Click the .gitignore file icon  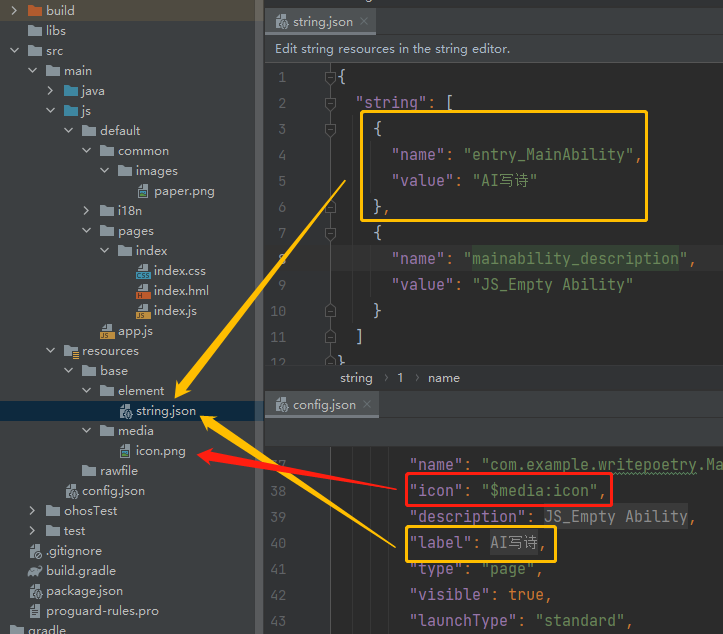click(x=36, y=551)
